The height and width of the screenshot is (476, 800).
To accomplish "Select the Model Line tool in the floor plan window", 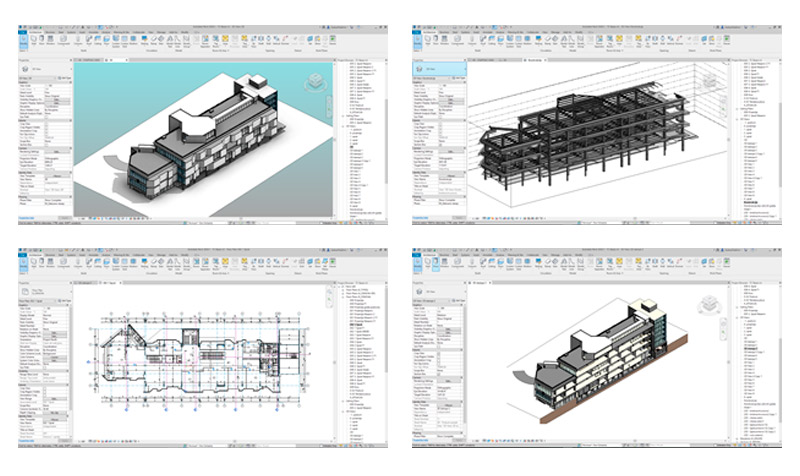I will point(178,264).
